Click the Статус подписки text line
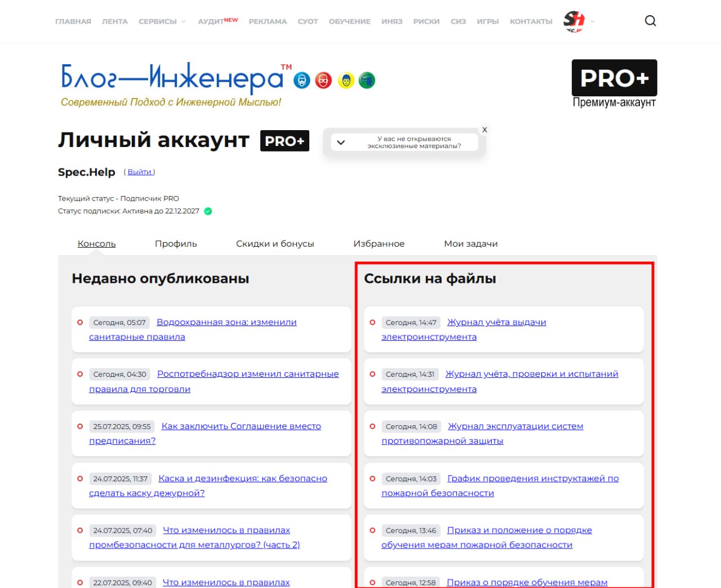The height and width of the screenshot is (588, 721). tap(128, 211)
